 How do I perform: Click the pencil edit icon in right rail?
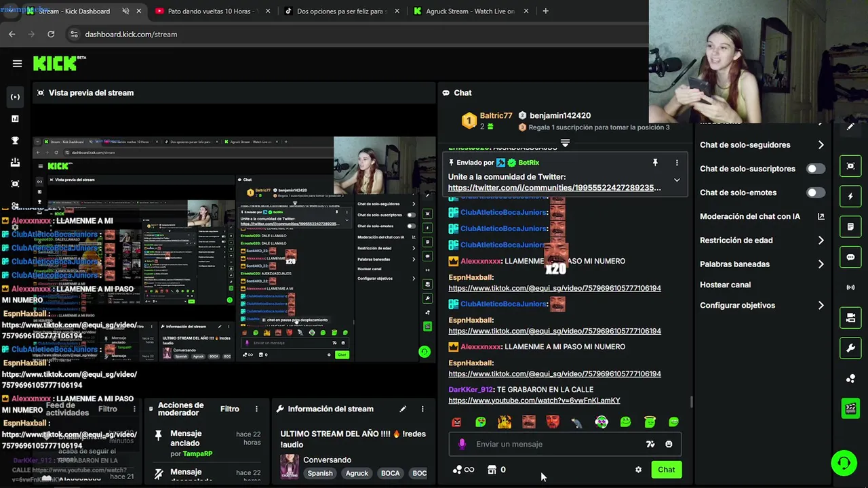[850, 126]
